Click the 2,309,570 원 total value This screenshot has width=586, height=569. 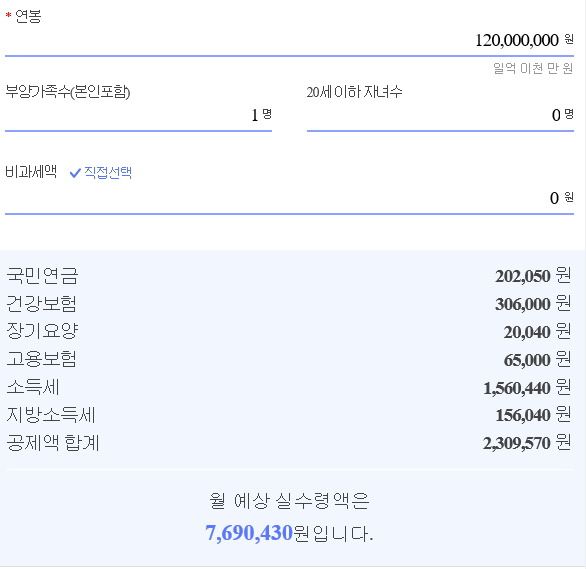click(527, 443)
